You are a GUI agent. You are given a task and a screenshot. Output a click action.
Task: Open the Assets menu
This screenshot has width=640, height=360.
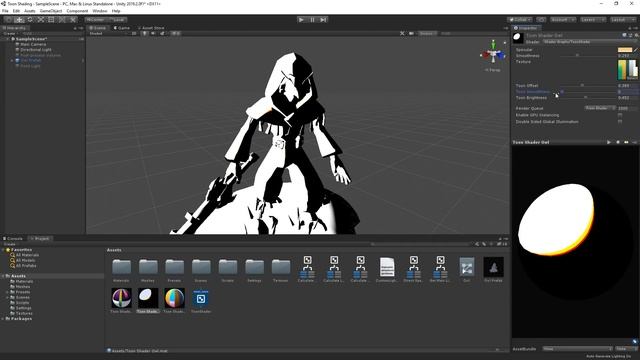30,11
